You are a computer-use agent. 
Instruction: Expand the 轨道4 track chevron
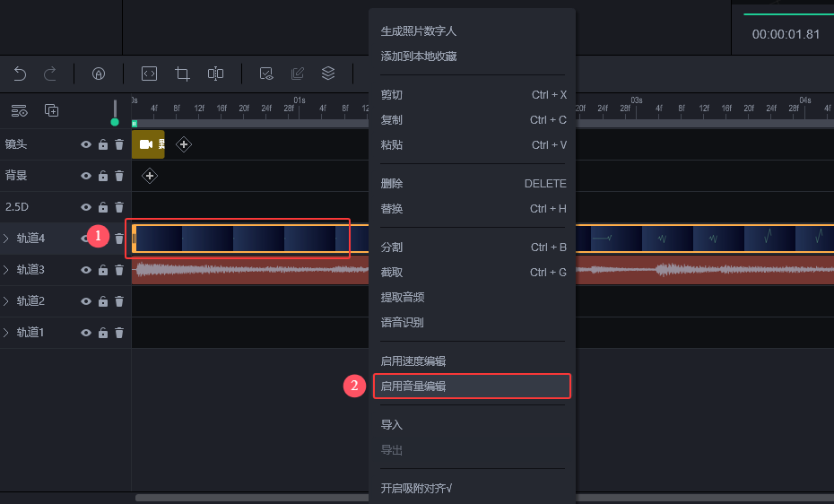click(7, 239)
